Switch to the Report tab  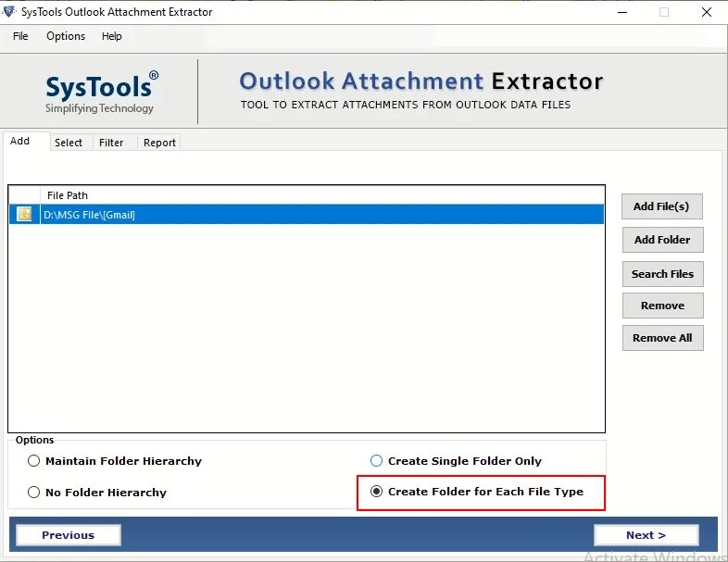click(x=159, y=143)
